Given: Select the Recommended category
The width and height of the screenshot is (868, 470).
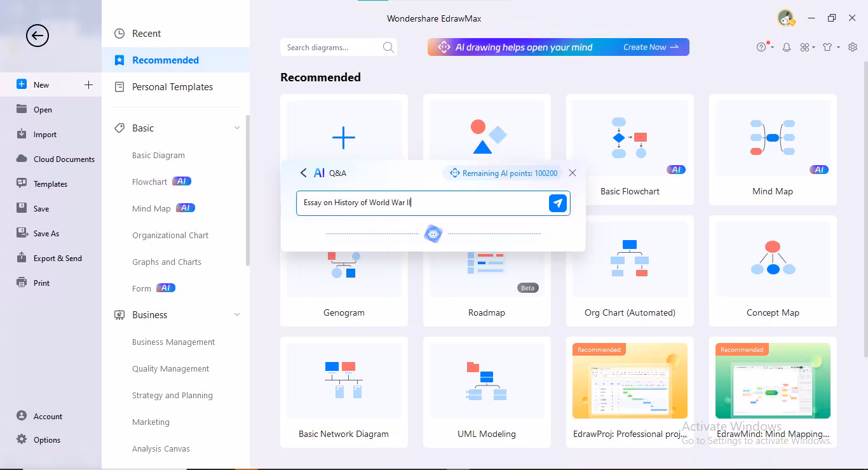Looking at the screenshot, I should 175,60.
